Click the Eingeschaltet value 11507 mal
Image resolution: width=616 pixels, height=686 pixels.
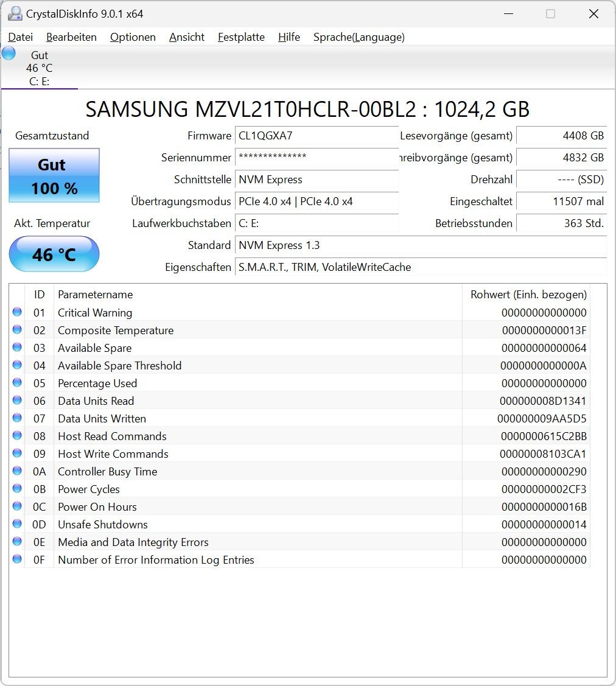(562, 201)
